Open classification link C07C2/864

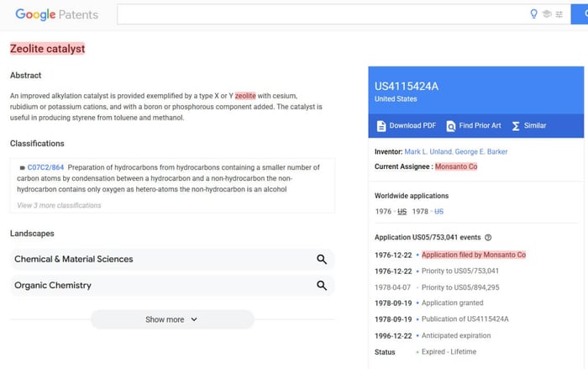45,167
